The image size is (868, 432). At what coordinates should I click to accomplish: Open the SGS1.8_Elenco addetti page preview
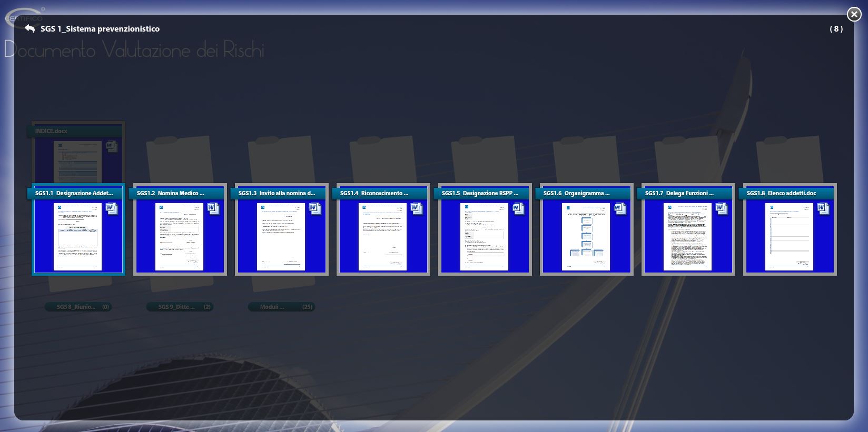coord(788,237)
